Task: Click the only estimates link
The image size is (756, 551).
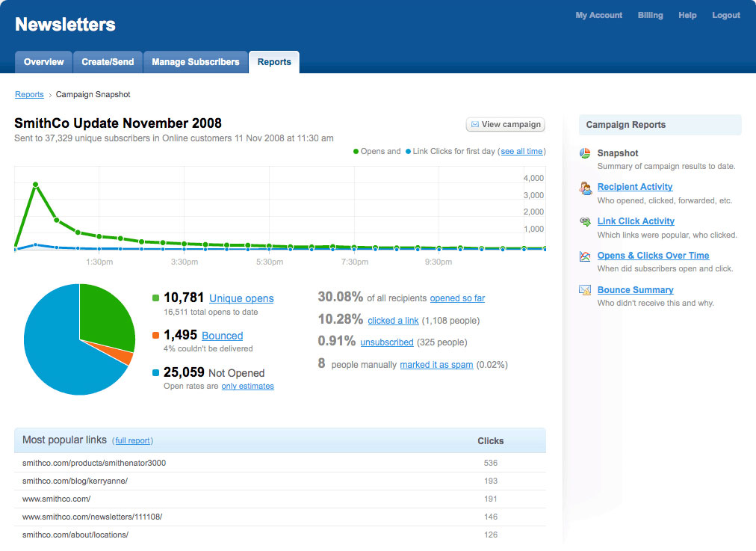Action: [248, 386]
